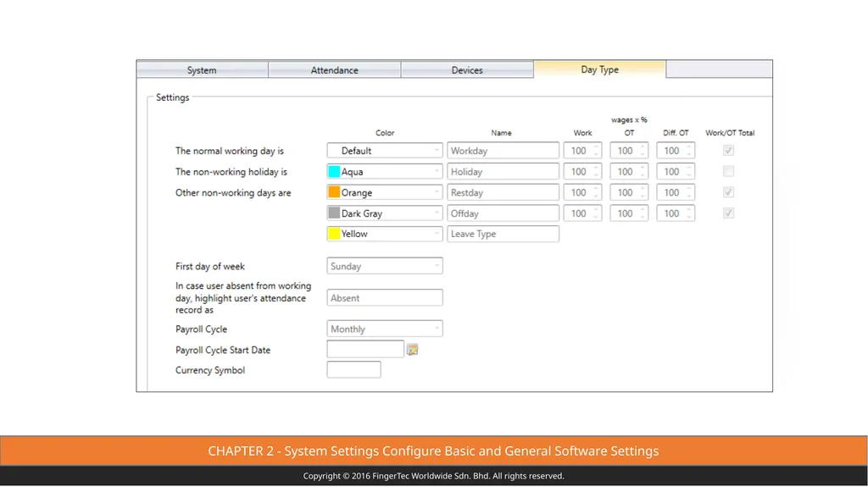Click the 'First day of week' label

[x=210, y=266]
